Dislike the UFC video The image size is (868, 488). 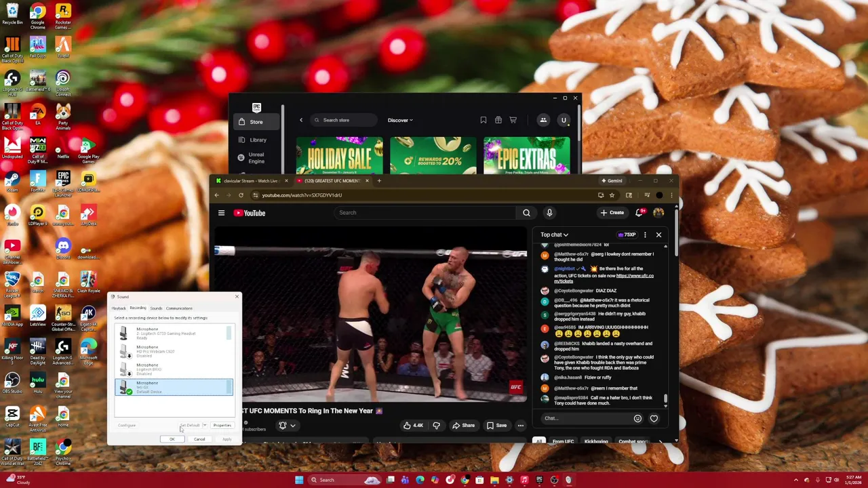coord(436,426)
